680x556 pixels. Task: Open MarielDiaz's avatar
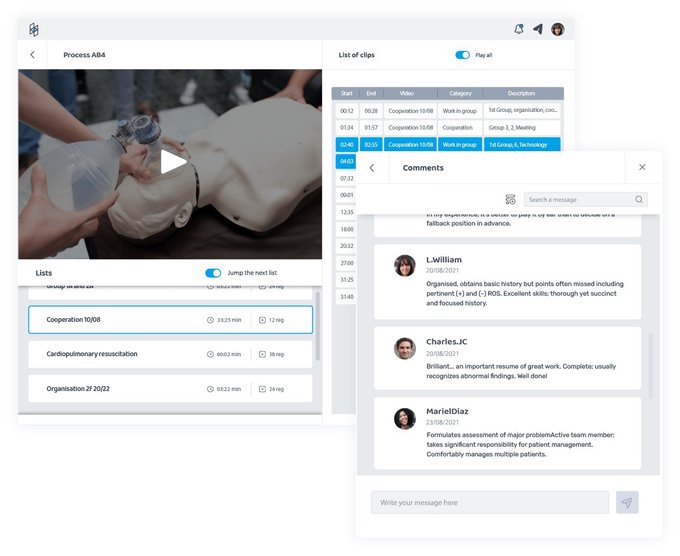(405, 419)
